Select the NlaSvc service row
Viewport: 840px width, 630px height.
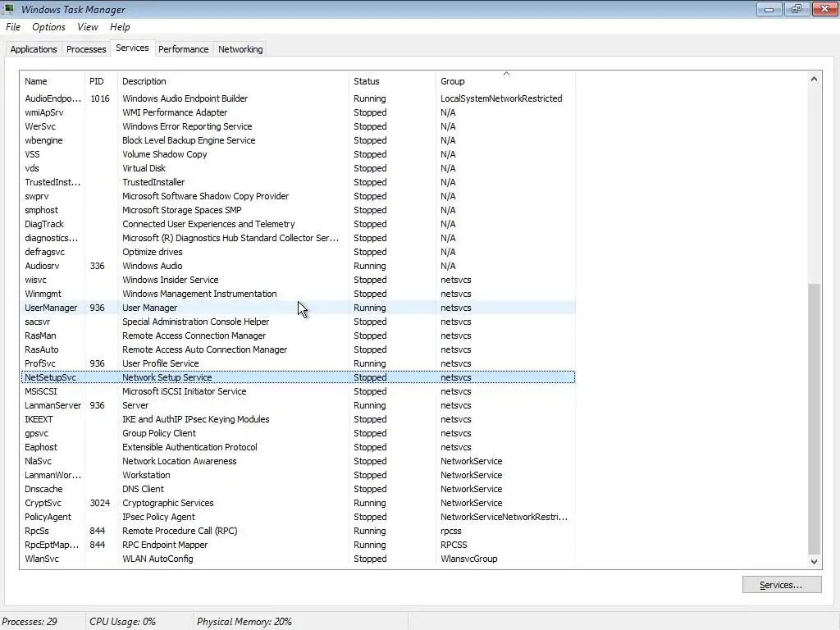coord(298,461)
